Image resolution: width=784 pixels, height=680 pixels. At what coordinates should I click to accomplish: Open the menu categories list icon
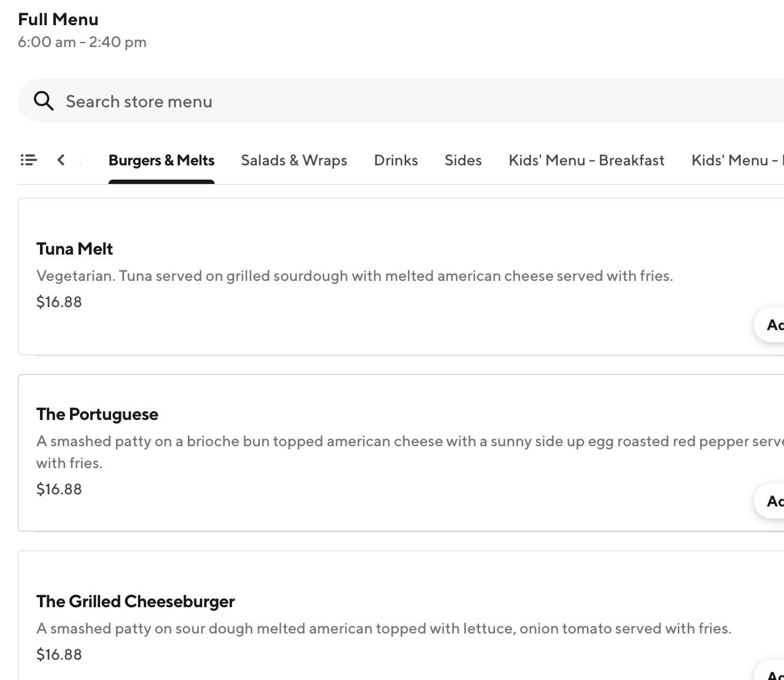[x=28, y=160]
